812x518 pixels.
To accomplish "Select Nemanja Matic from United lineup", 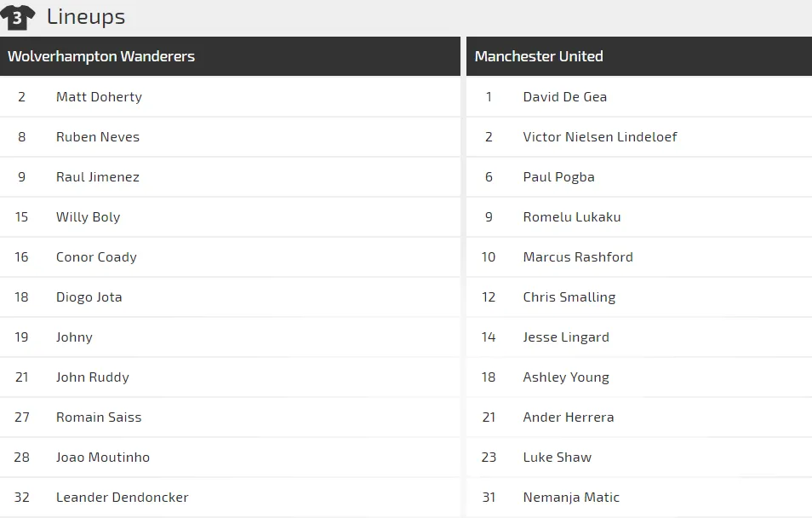I will click(x=571, y=498).
